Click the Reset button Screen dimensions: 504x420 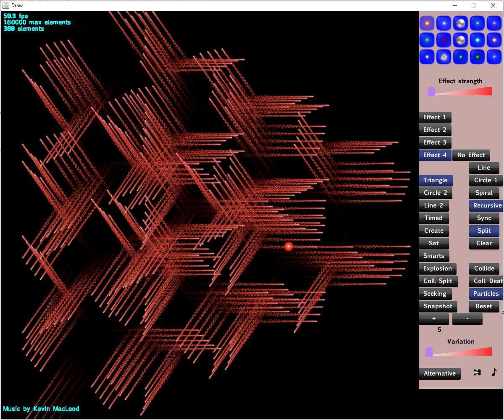pyautogui.click(x=484, y=306)
